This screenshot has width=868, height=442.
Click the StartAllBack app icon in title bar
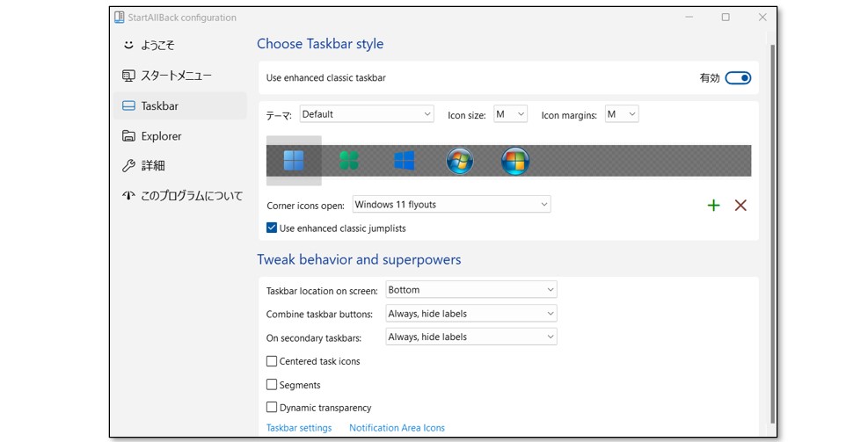(119, 18)
